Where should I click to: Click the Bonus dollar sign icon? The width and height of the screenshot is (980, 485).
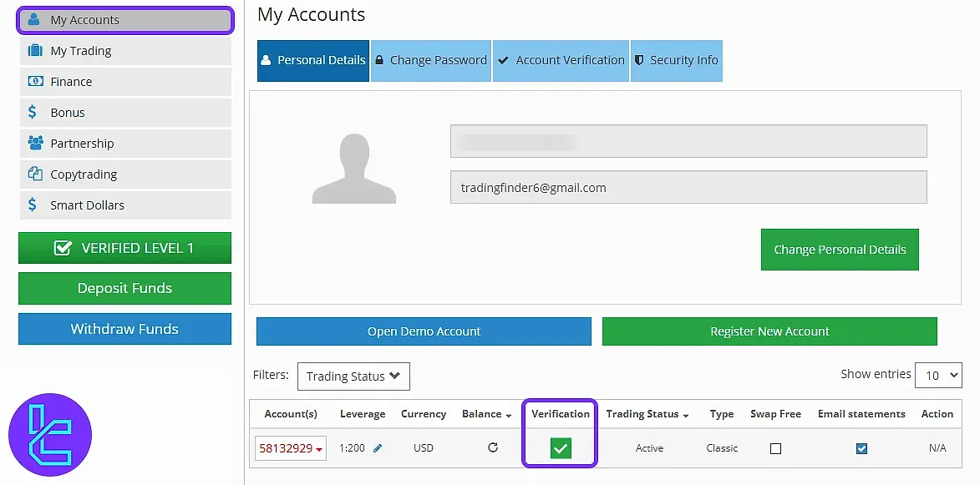[x=33, y=112]
